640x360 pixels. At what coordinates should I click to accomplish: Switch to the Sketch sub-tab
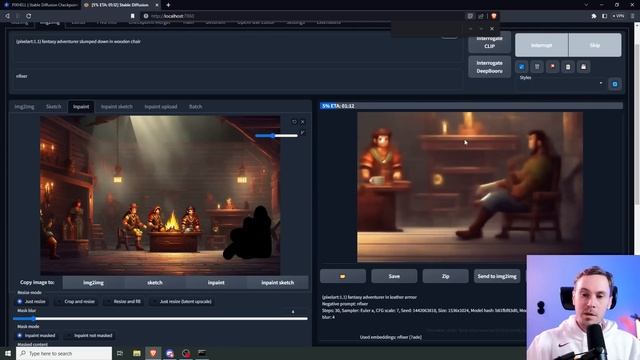click(53, 107)
